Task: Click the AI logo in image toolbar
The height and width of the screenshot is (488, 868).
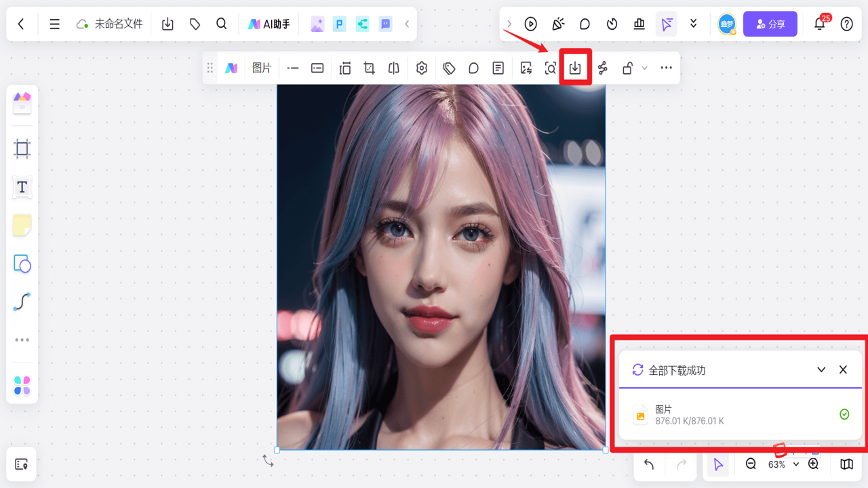Action: [x=231, y=68]
